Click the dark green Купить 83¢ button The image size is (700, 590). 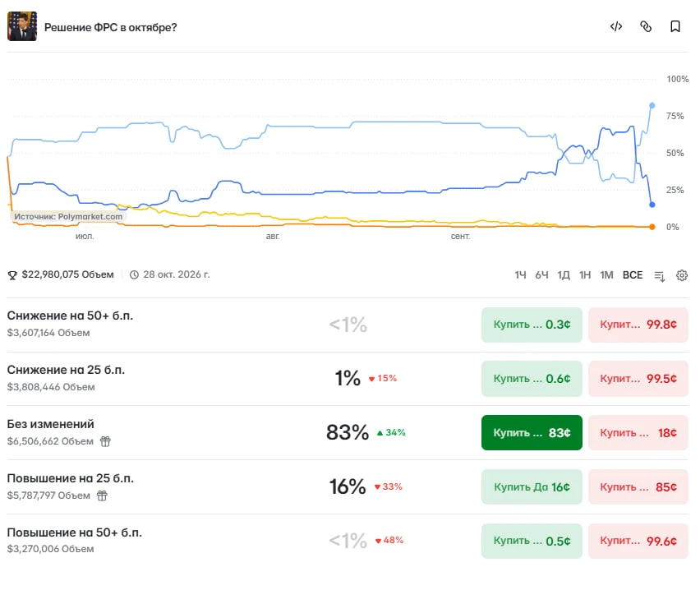[532, 433]
